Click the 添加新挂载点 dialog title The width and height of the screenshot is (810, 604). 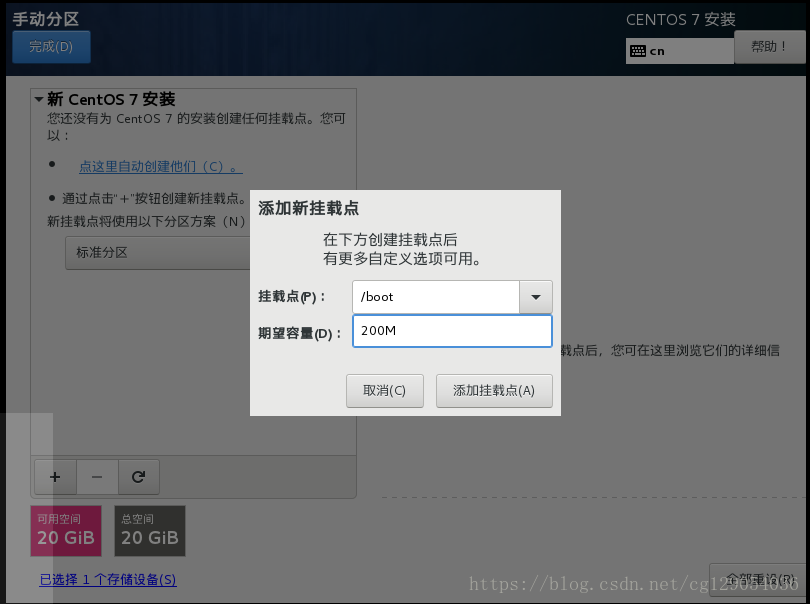click(308, 208)
